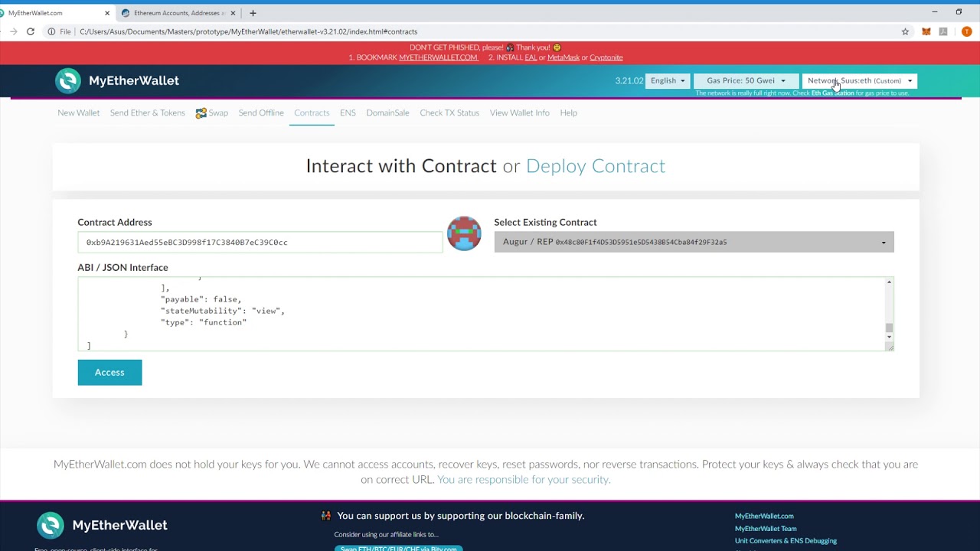Click the ABI textarea scrollbar thumb
Screen dimensions: 980x551
[889, 328]
